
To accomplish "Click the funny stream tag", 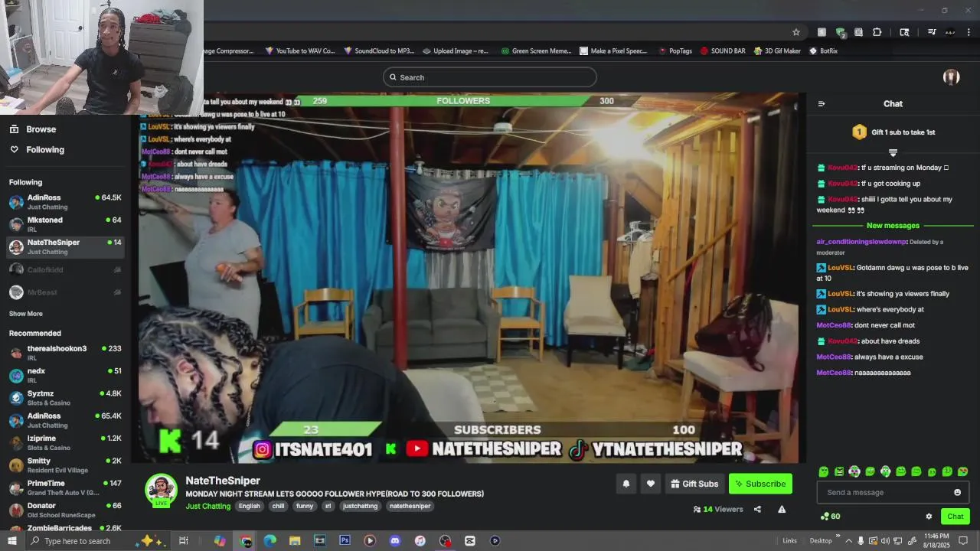I will [305, 506].
